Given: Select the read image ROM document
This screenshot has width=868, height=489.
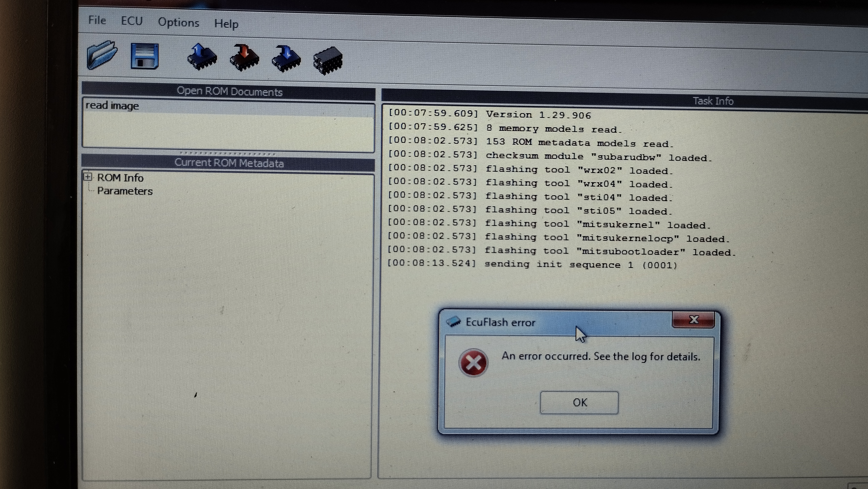Looking at the screenshot, I should click(112, 106).
